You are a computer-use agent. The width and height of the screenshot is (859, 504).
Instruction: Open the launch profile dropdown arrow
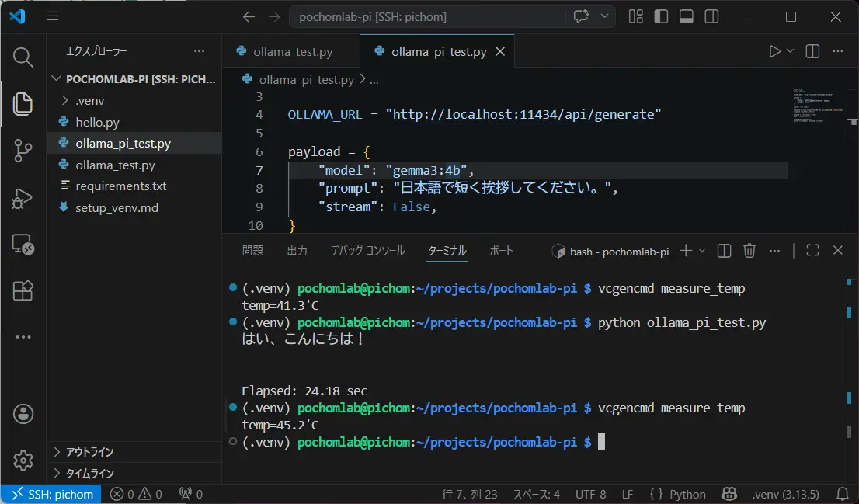pos(702,250)
